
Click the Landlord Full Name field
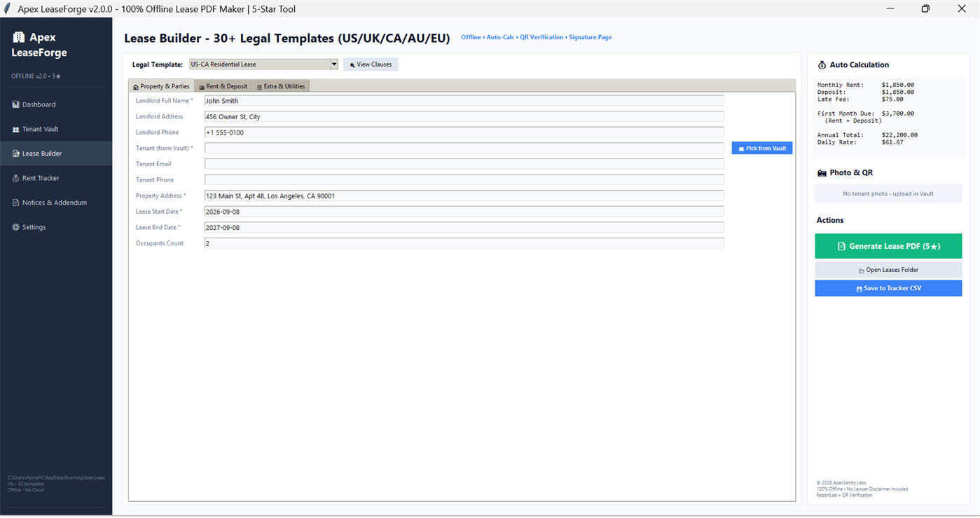[x=464, y=101]
